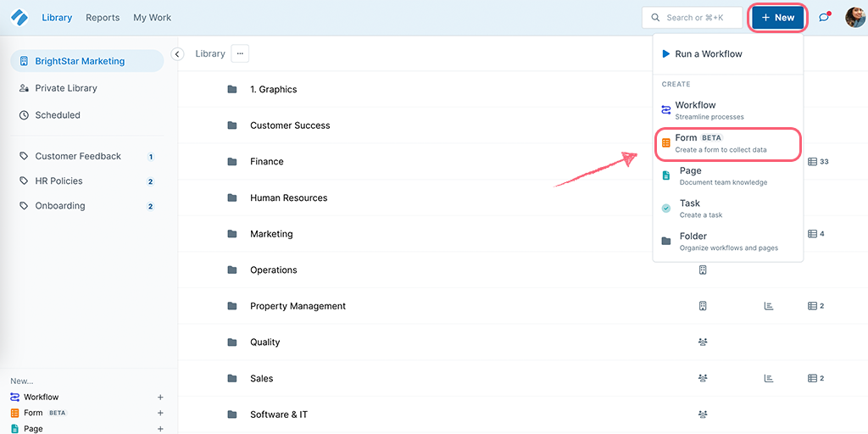Select BrightStar Marketing in the sidebar

coord(87,61)
